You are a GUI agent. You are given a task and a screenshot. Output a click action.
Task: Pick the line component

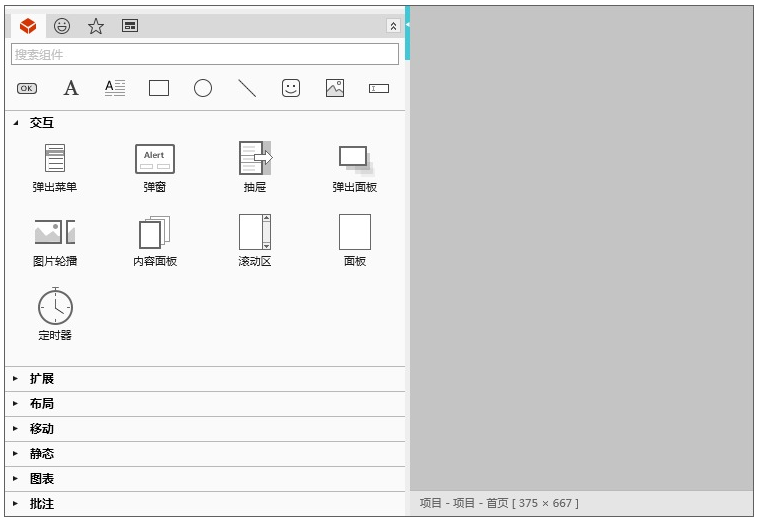(247, 88)
